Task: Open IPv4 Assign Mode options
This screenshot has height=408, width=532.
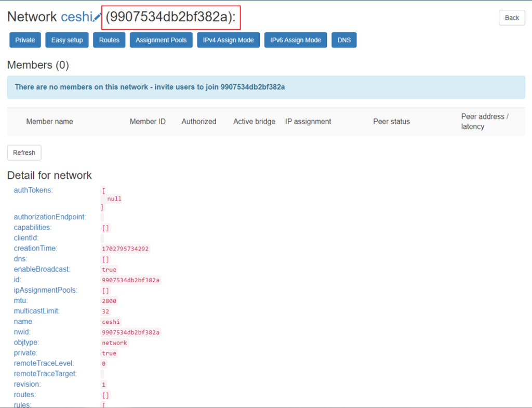Action: point(228,40)
